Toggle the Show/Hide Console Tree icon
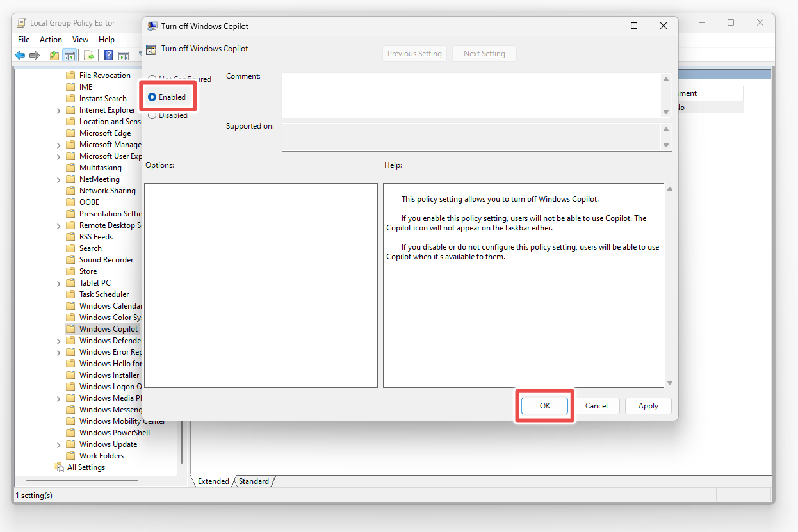 click(69, 56)
